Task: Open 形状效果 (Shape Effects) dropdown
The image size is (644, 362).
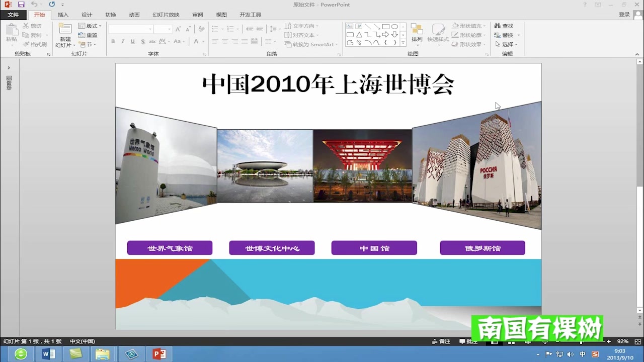Action: 469,44
